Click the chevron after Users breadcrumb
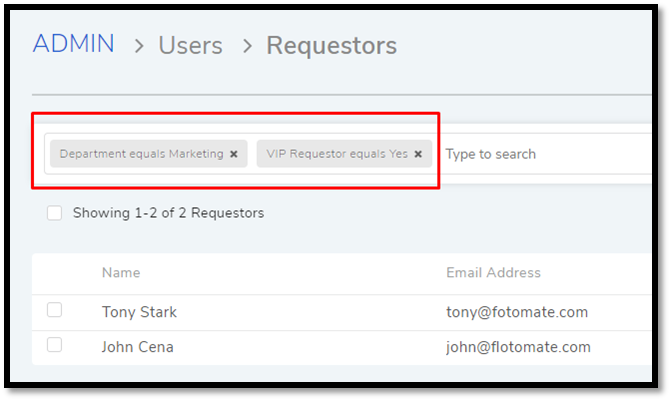 (247, 46)
